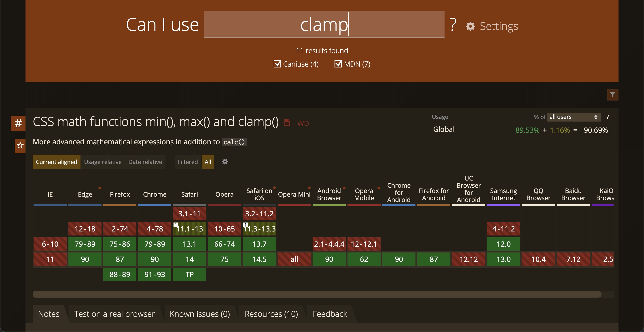Screen dimensions: 644x332
Task: Star this feature as favorite
Action: pos(20,145)
